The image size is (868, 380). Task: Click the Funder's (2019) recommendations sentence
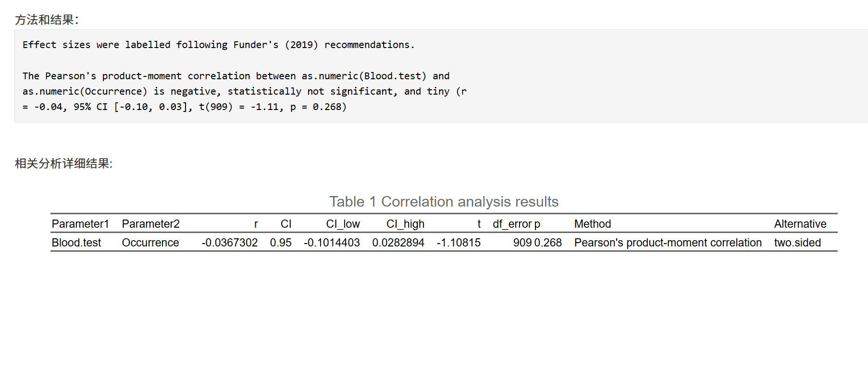coord(218,45)
